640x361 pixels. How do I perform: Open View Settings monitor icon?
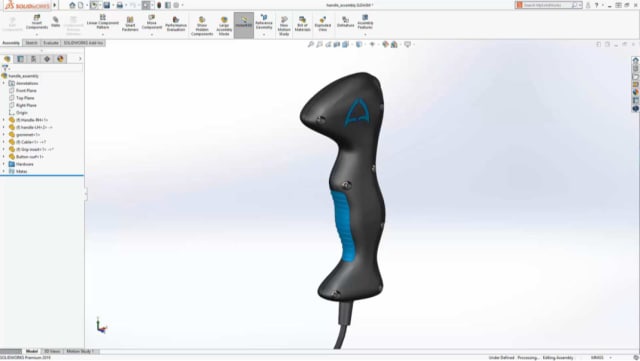[407, 44]
